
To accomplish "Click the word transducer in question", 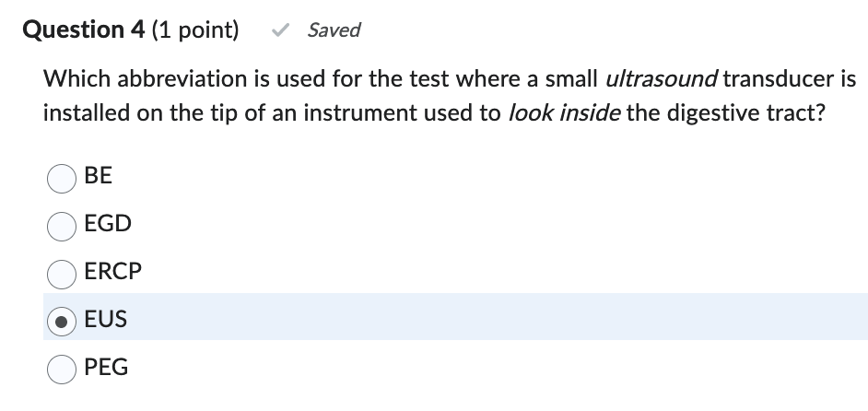I will pyautogui.click(x=777, y=79).
